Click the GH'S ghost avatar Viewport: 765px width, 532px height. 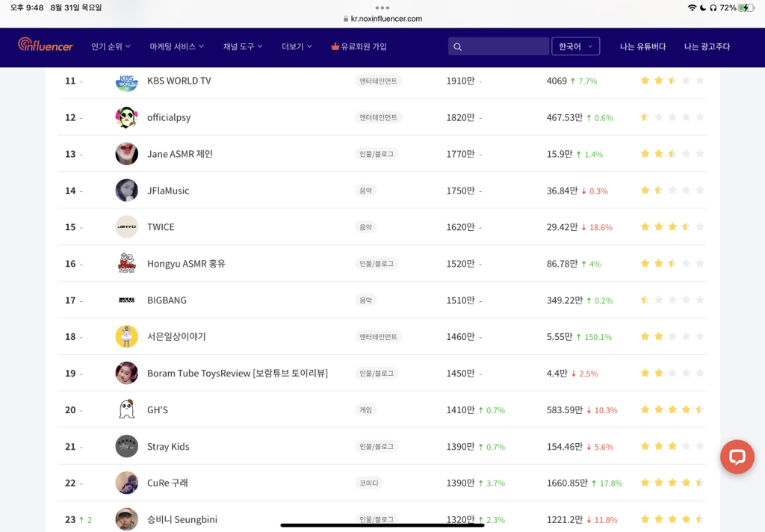click(x=126, y=410)
